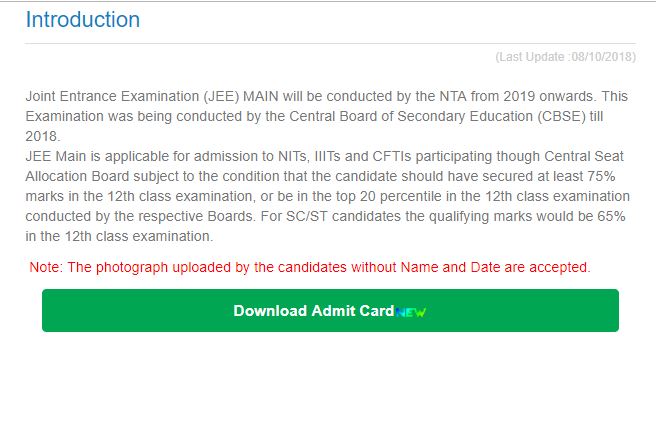The image size is (656, 432).
Task: Click the Download Admit Card button
Action: (x=330, y=310)
